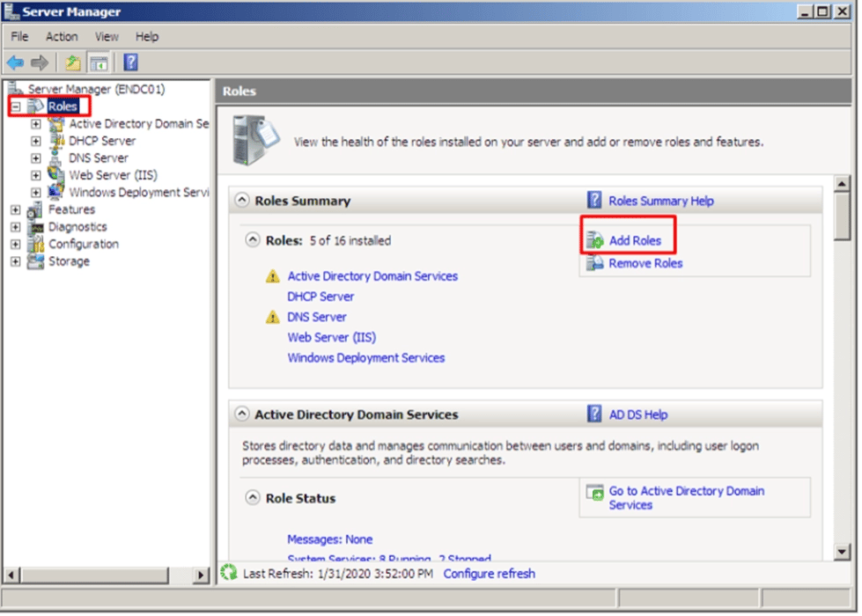
Task: Click the Forward arrow toolbar icon
Action: click(x=40, y=62)
